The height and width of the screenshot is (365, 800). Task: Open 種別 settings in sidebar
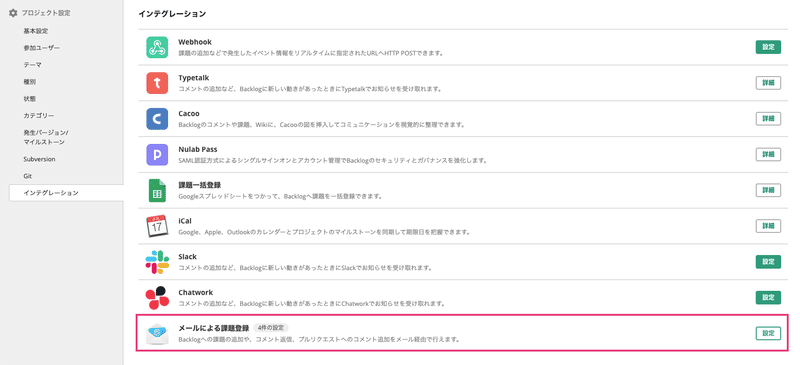30,82
